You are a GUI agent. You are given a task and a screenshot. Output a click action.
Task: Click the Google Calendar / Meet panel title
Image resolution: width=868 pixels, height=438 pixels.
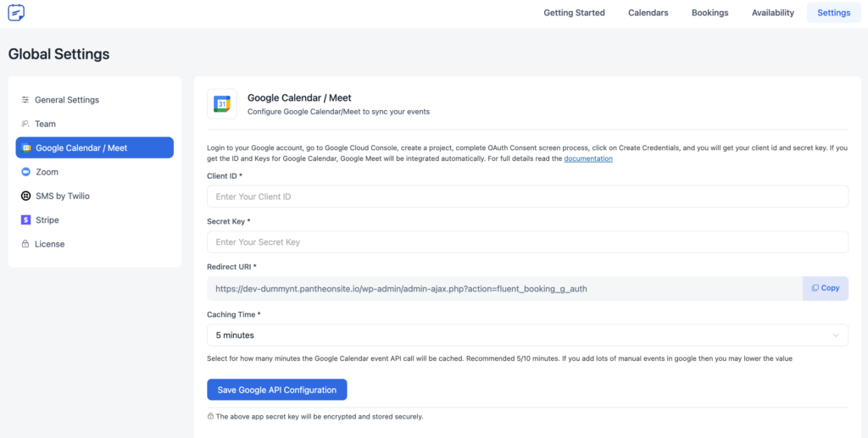(299, 98)
